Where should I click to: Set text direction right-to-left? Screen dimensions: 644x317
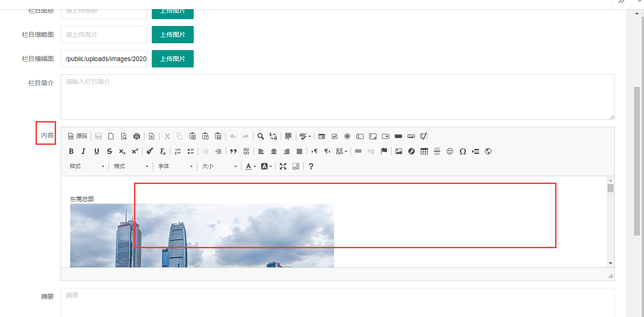coord(327,151)
